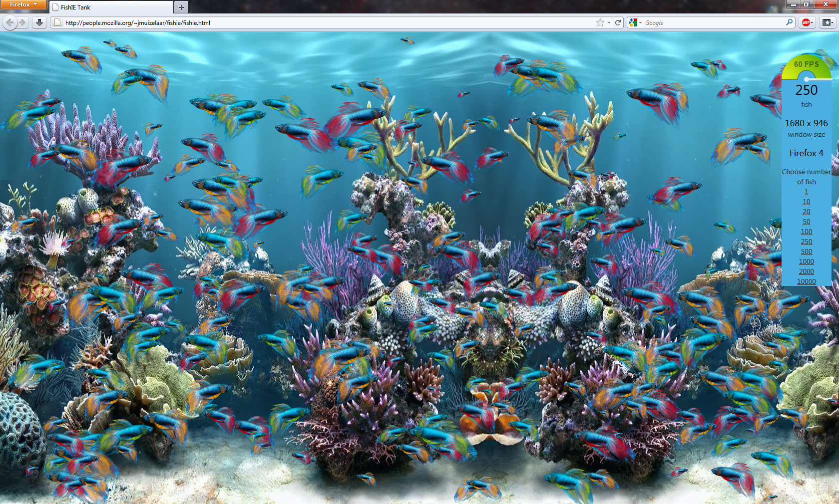Click the page identity icon in the address bar
The width and height of the screenshot is (839, 504).
pyautogui.click(x=57, y=22)
